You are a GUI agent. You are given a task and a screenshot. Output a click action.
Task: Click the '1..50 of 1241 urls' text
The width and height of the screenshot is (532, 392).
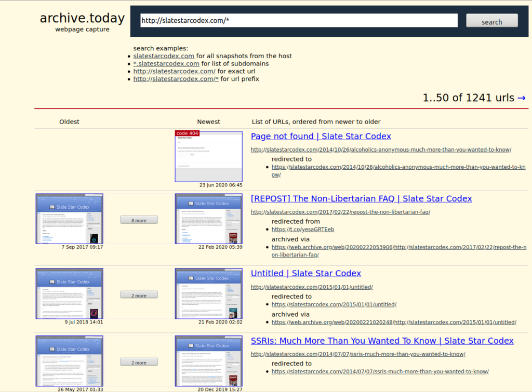468,98
